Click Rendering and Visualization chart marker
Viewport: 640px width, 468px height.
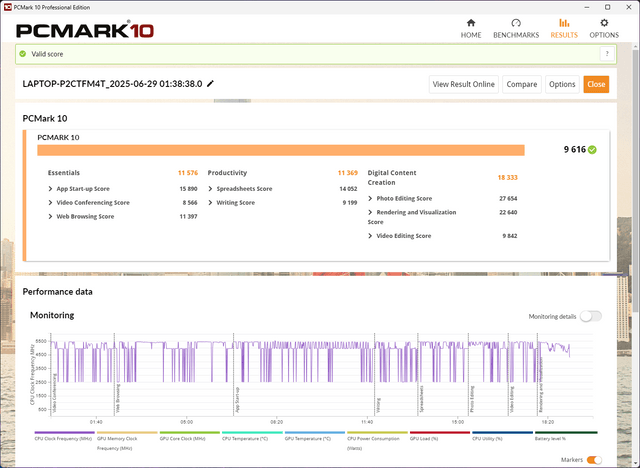541,385
